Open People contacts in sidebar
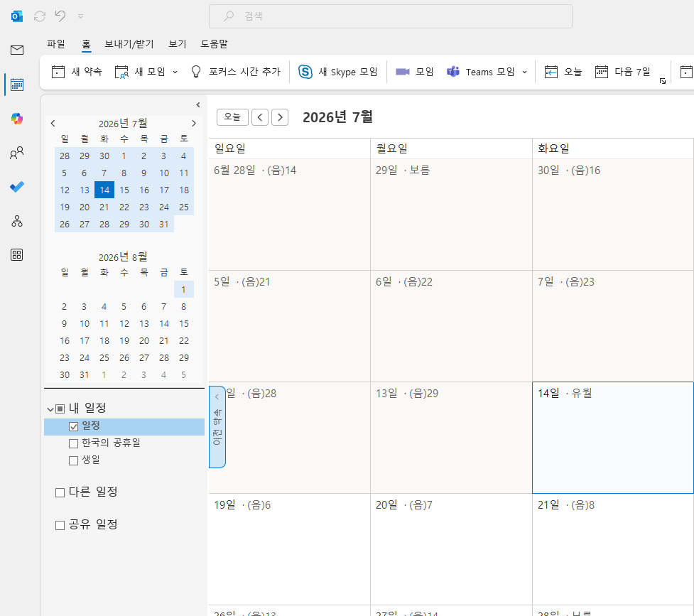Screen dimensions: 694x616 [x=17, y=153]
